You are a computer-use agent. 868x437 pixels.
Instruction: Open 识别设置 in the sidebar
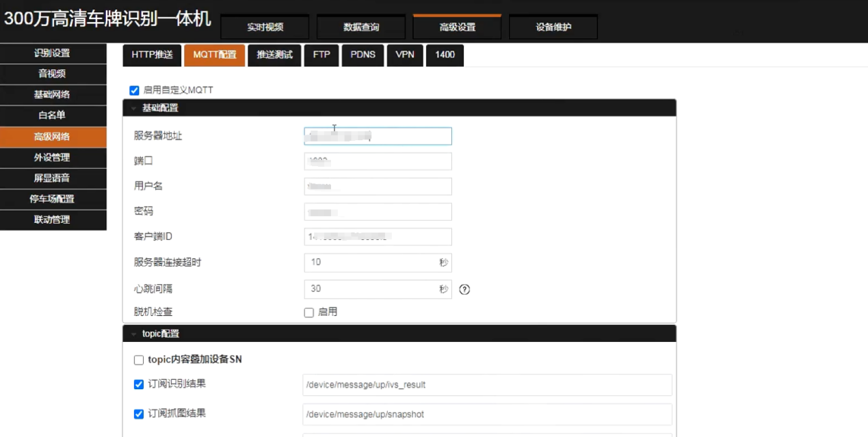point(53,53)
